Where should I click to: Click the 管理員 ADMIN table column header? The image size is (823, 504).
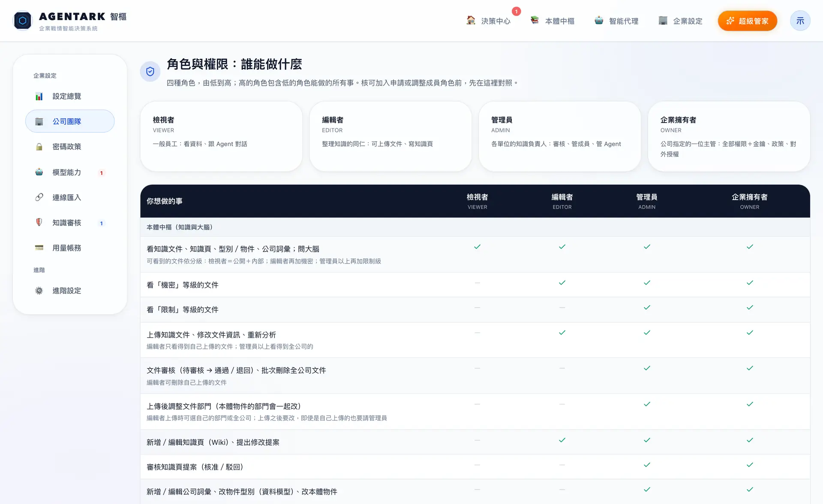click(647, 201)
